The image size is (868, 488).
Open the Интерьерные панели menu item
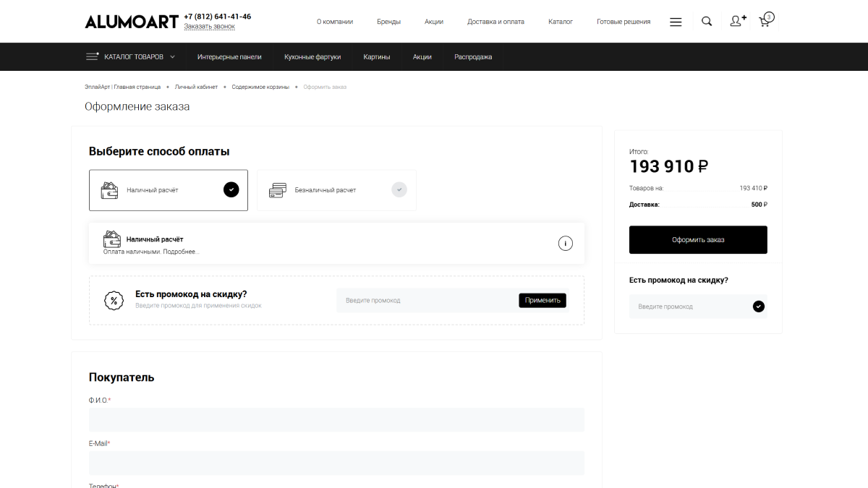[x=229, y=57]
